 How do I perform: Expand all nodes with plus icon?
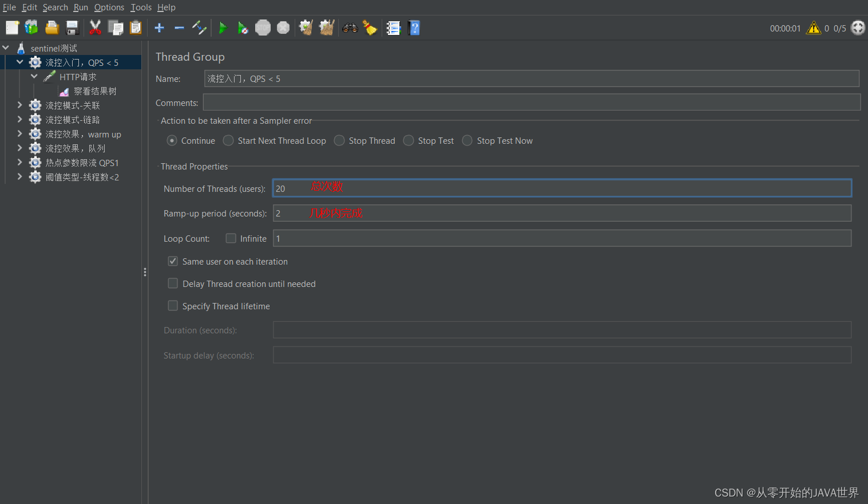(160, 27)
